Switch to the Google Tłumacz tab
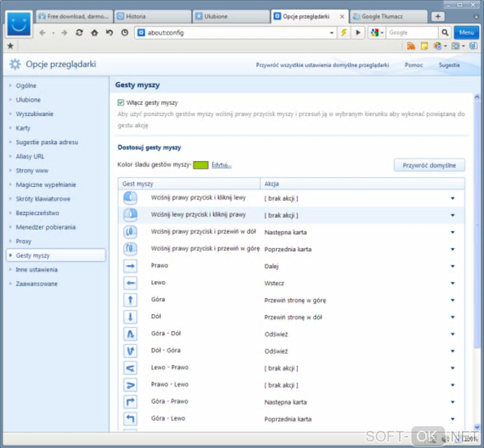The height and width of the screenshot is (448, 484). coord(389,16)
